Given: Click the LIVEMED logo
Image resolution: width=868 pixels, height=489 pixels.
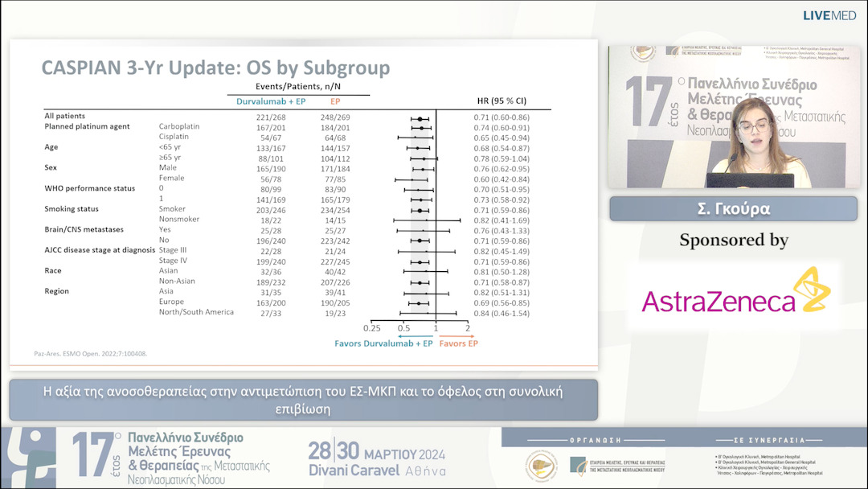Looking at the screenshot, I should pyautogui.click(x=829, y=15).
